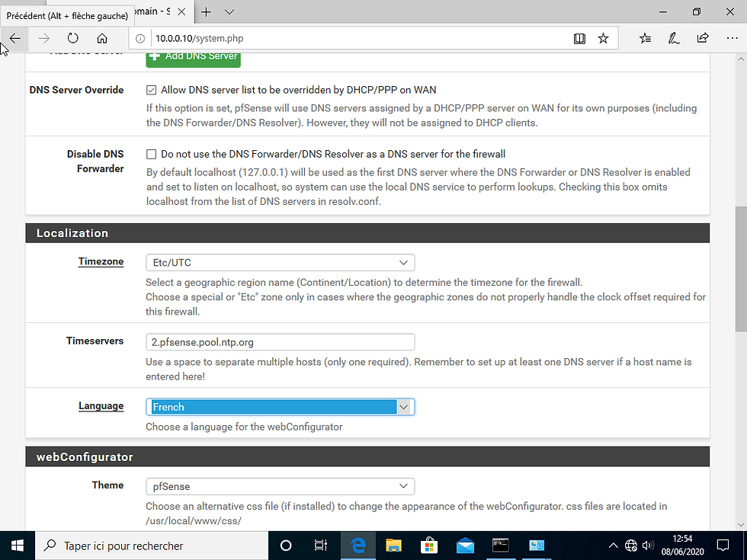Refresh the current page
747x560 pixels.
pos(72,38)
